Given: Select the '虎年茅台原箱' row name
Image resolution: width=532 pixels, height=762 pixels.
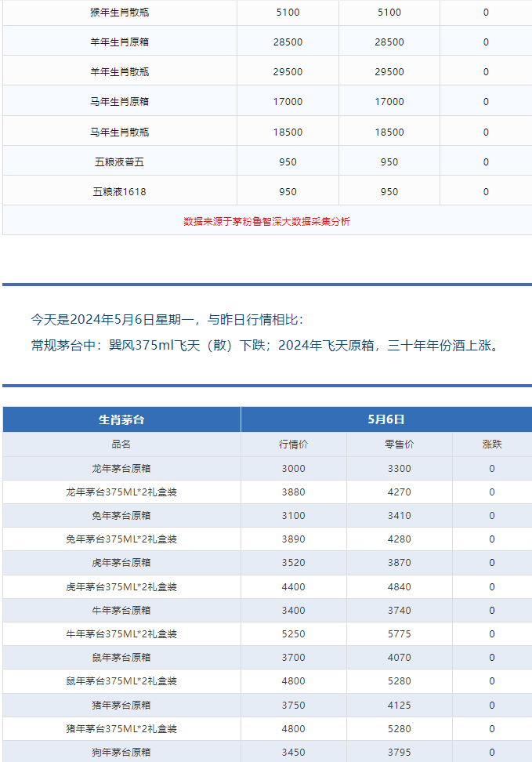Looking at the screenshot, I should [121, 563].
